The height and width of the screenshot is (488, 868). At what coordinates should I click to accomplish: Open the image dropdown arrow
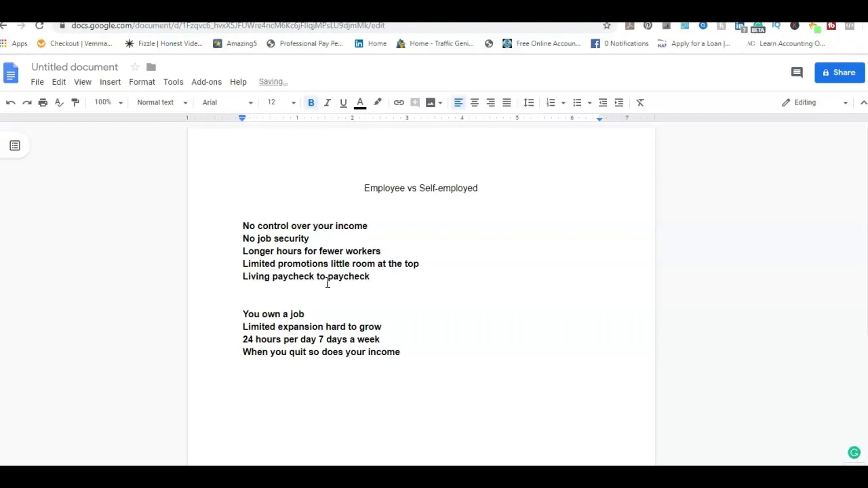pos(440,103)
